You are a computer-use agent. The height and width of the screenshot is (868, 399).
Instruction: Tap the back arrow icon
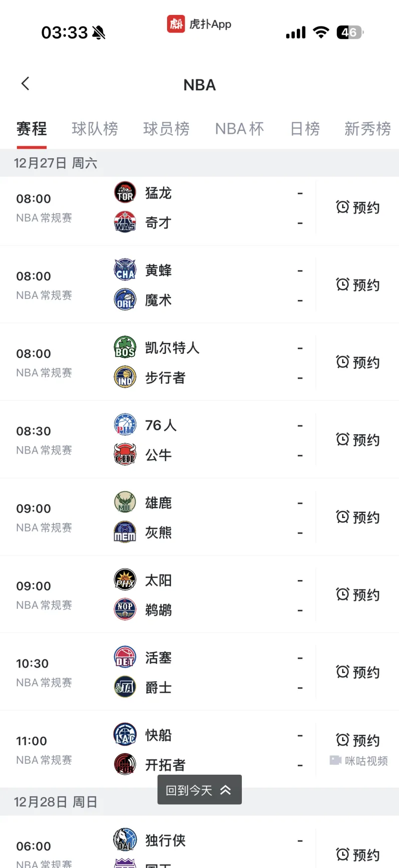click(26, 84)
